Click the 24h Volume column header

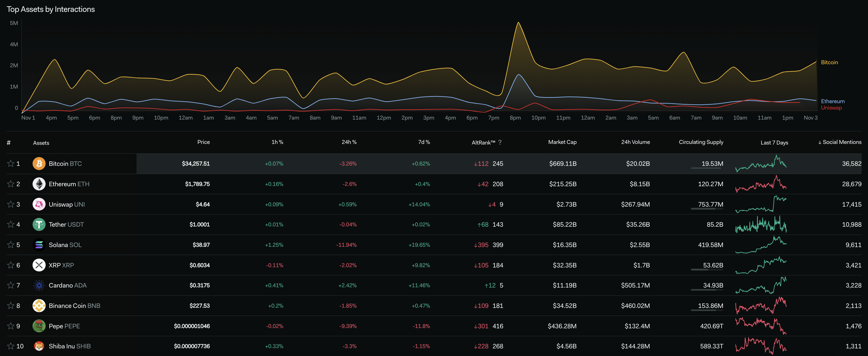[x=635, y=142]
